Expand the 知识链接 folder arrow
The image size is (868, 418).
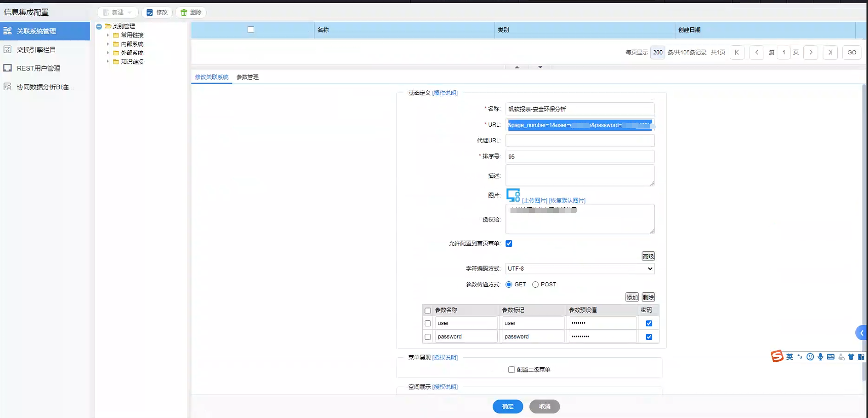[108, 61]
